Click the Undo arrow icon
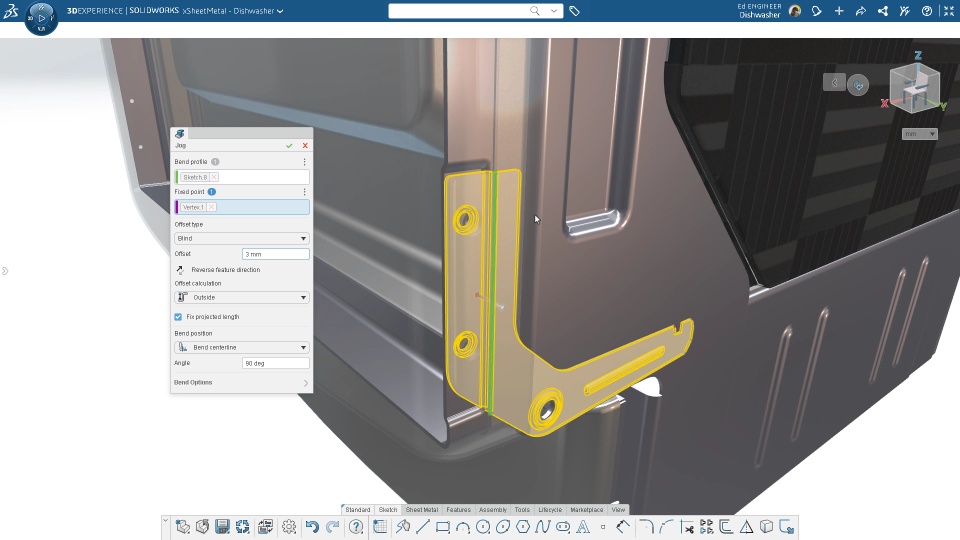 coord(312,527)
